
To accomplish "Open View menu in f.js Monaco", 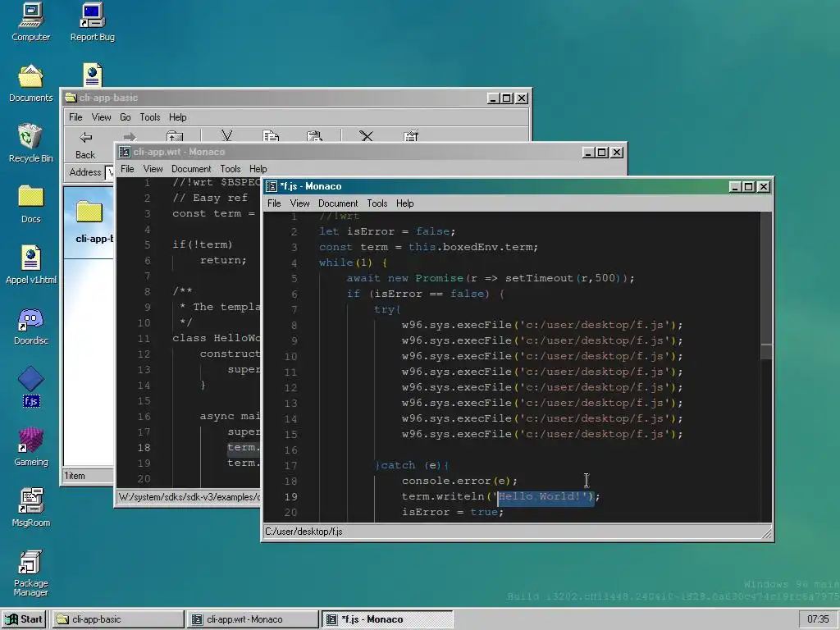I will (299, 203).
